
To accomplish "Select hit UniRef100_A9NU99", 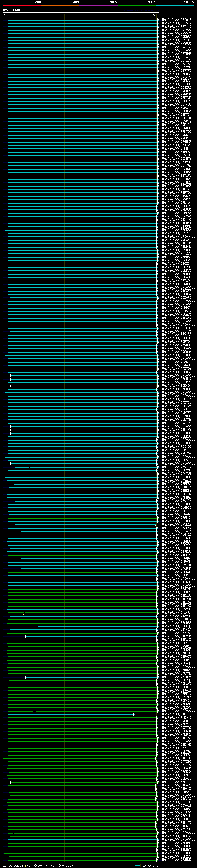I will pyautogui.click(x=176, y=128).
